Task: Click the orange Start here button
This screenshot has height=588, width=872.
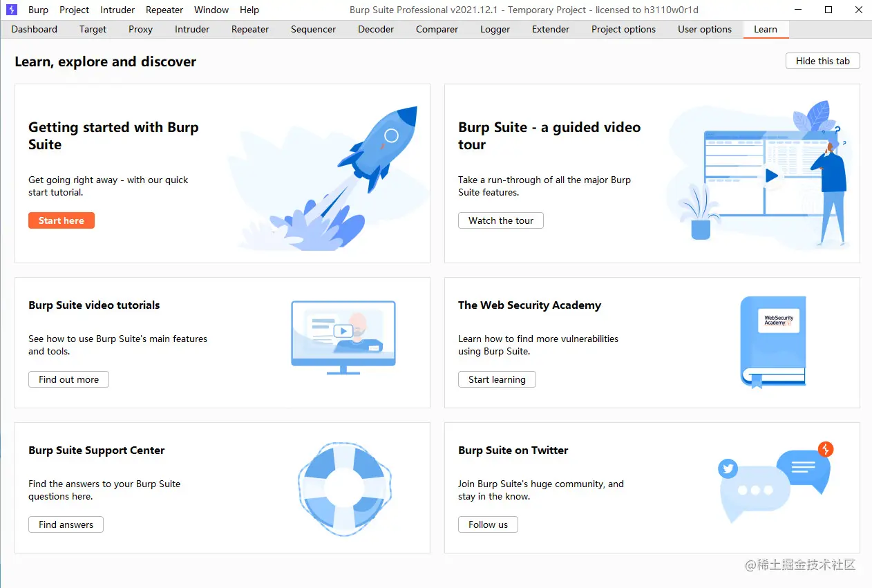Action: pyautogui.click(x=61, y=220)
